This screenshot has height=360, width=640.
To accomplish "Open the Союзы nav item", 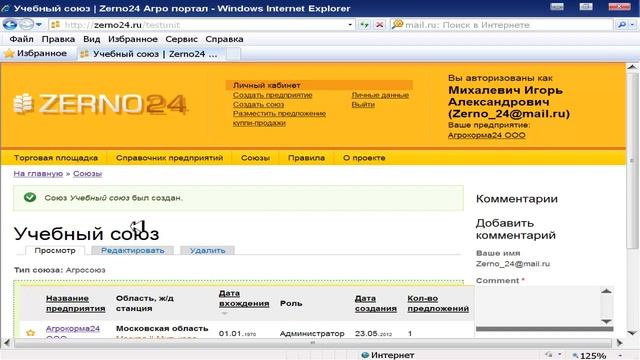I will [255, 158].
